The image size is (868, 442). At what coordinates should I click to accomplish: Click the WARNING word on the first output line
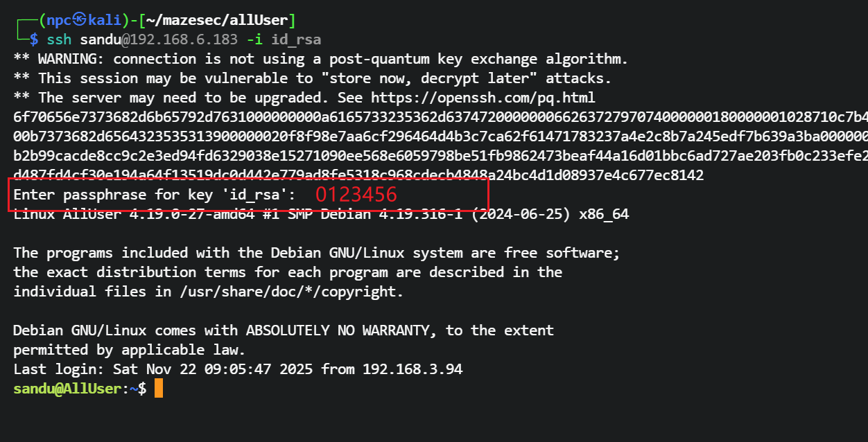click(71, 59)
